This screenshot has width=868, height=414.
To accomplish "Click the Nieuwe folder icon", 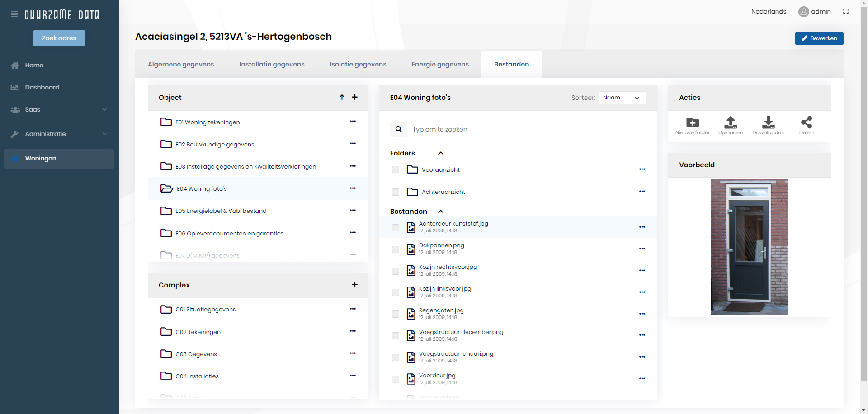I will click(x=692, y=122).
